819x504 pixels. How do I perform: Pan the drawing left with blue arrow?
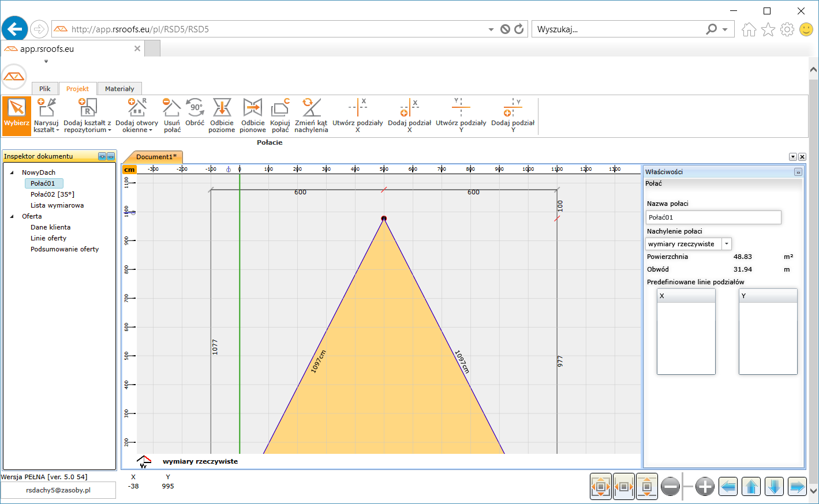point(728,487)
